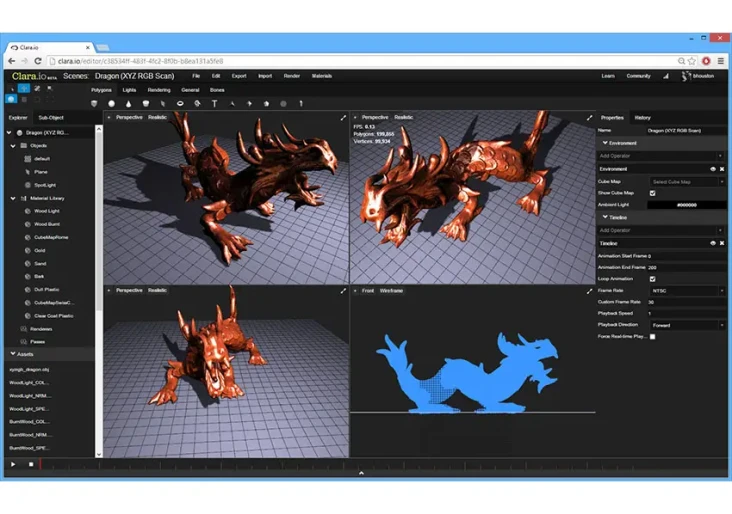Image resolution: width=732 pixels, height=514 pixels.
Task: Switch to the History tab
Action: coord(642,118)
